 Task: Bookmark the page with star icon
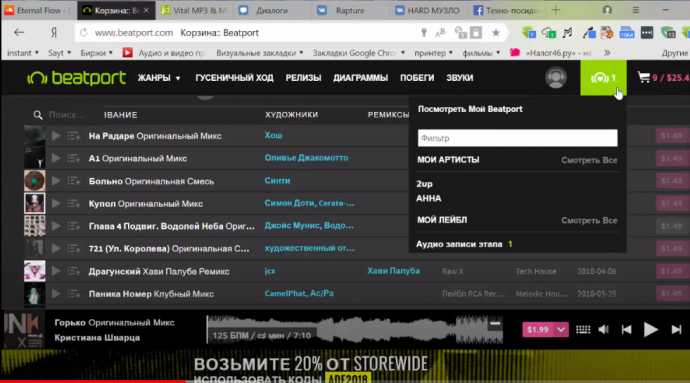pos(496,33)
